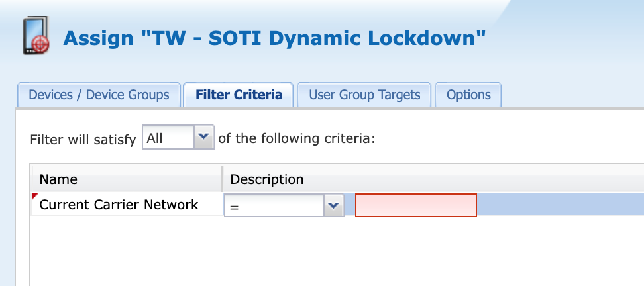
Task: Click the arrow beside the "All" dropdown
Action: tap(203, 138)
